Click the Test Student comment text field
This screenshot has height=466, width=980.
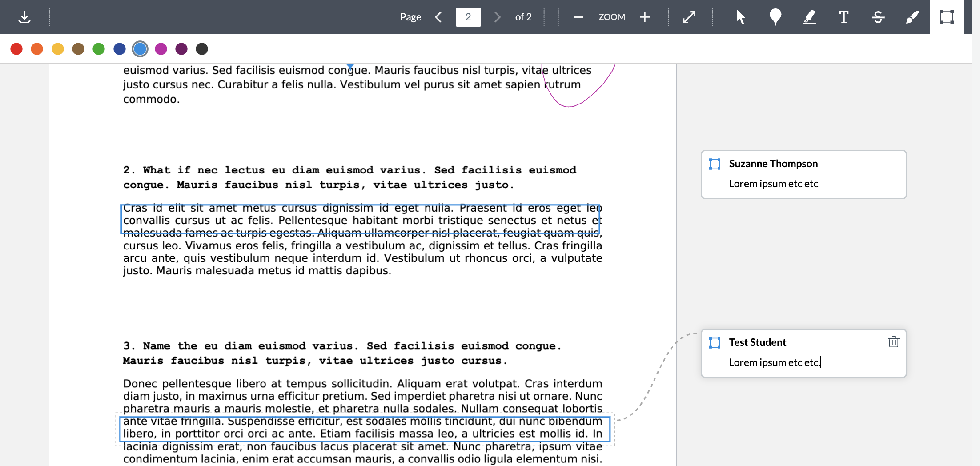point(812,362)
